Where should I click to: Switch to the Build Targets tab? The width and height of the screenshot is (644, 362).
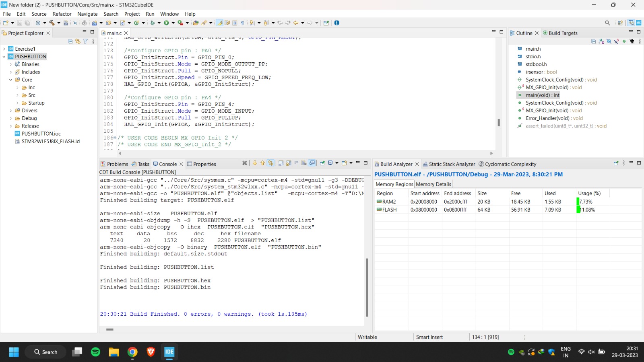pos(560,33)
